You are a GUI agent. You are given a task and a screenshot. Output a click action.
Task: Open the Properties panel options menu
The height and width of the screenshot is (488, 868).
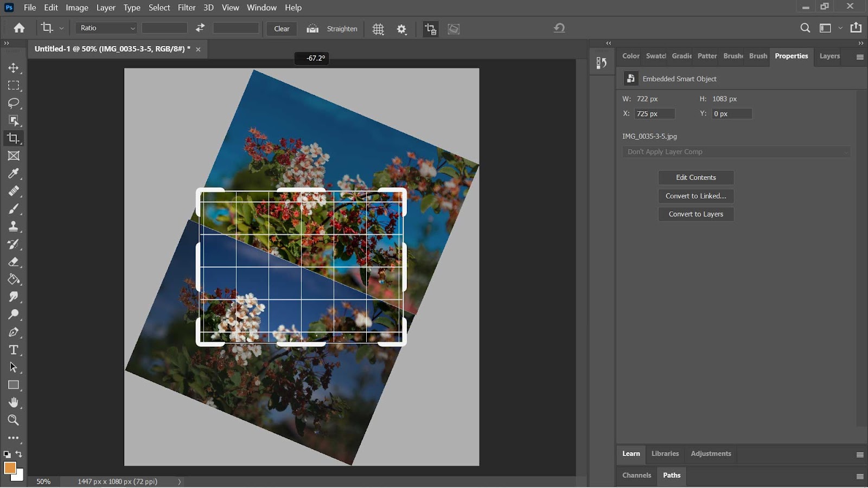(860, 57)
